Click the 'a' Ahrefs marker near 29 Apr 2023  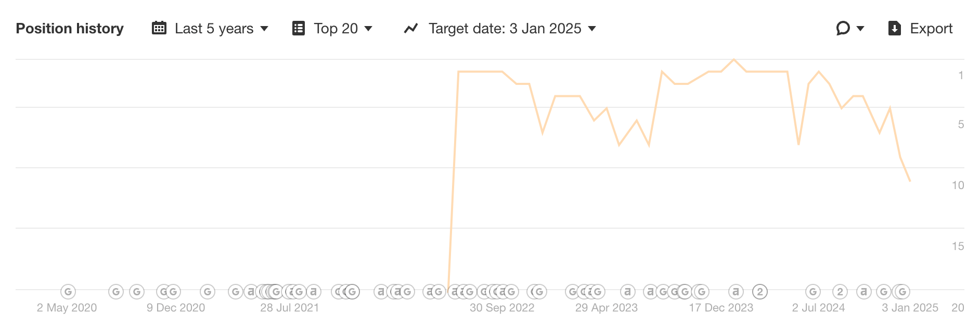click(627, 292)
